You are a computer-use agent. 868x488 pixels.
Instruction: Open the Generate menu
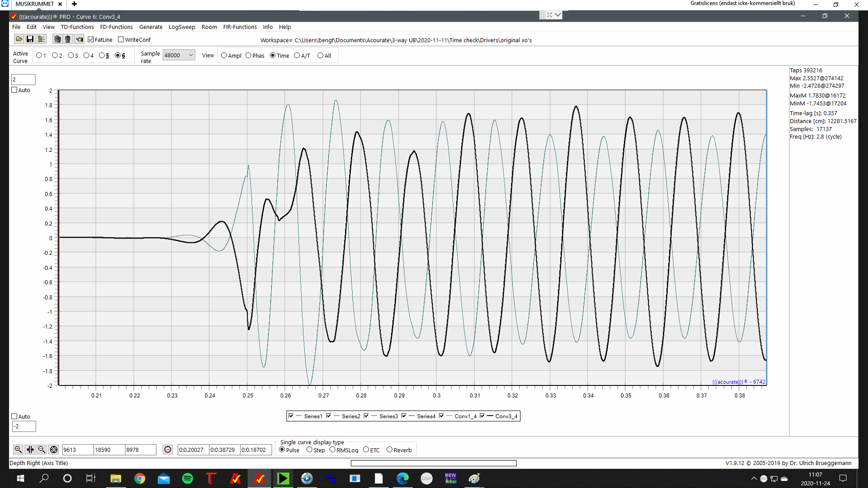[151, 27]
